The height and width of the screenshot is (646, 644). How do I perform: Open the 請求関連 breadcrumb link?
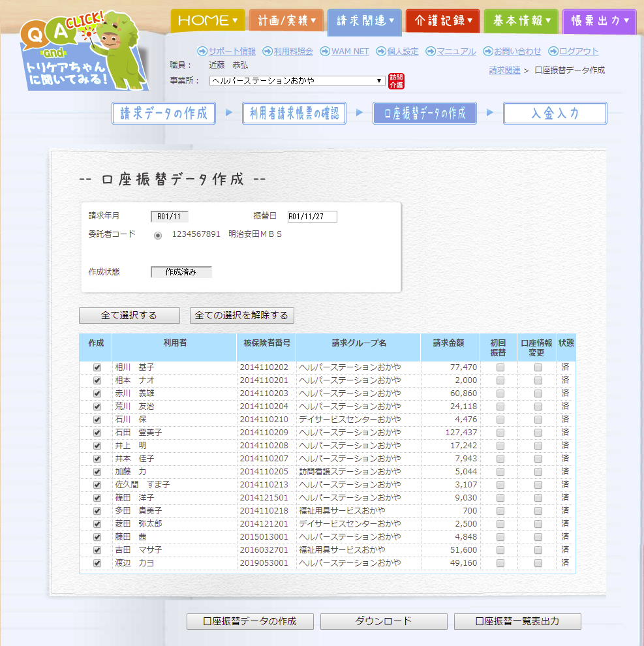[x=504, y=70]
